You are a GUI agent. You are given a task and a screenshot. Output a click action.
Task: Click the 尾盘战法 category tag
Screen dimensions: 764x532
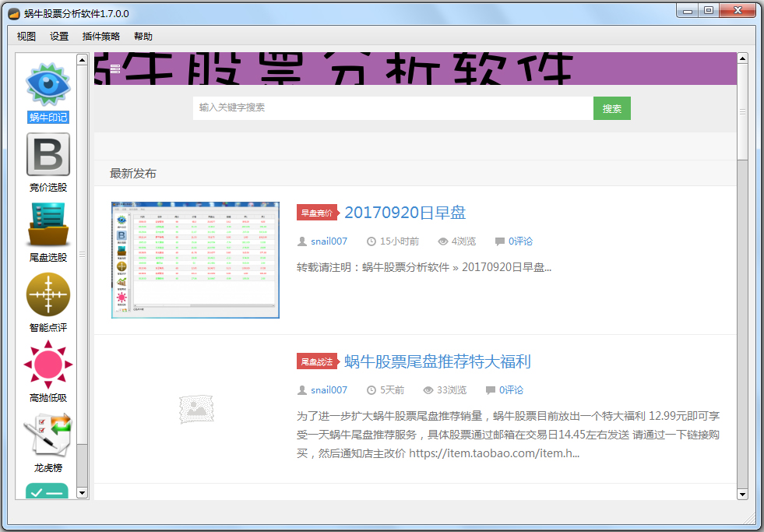(317, 361)
